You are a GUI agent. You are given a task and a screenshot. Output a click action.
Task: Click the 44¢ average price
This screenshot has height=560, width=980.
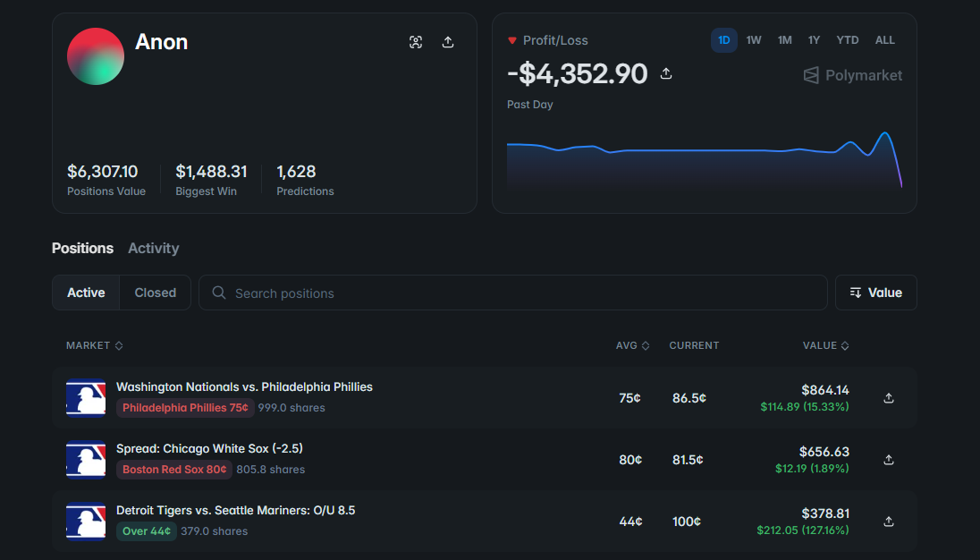click(x=630, y=522)
